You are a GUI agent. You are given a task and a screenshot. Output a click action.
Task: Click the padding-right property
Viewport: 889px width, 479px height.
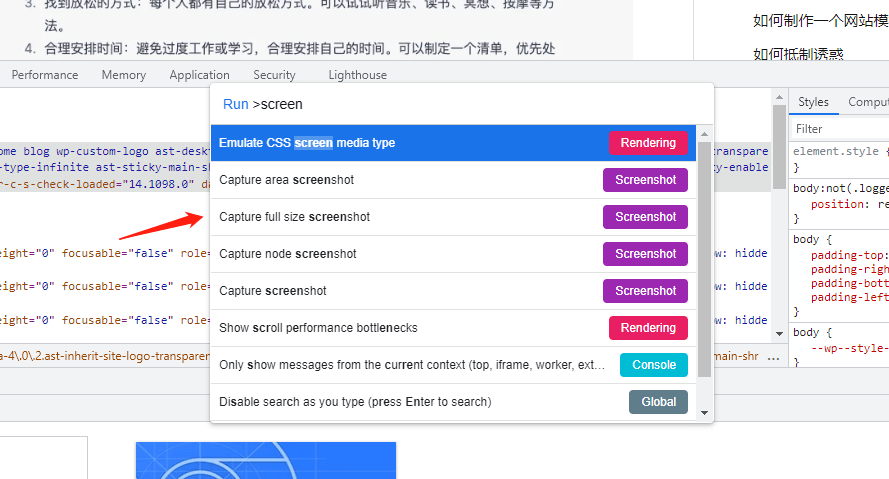coord(849,269)
